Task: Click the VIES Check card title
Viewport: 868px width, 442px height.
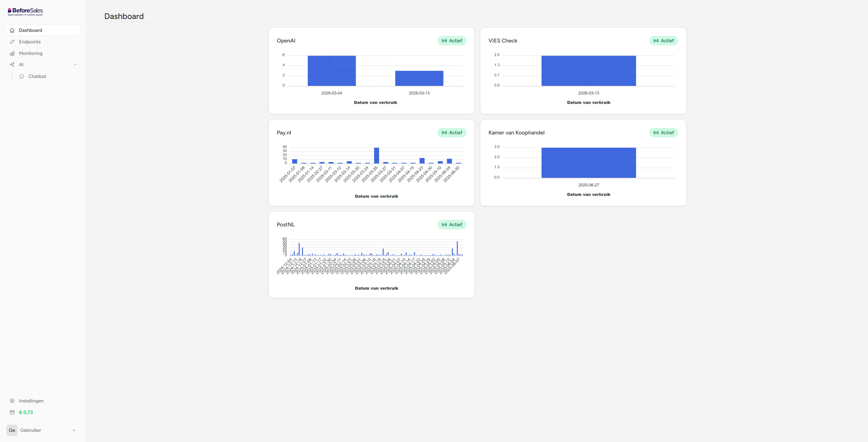Action: (x=503, y=41)
